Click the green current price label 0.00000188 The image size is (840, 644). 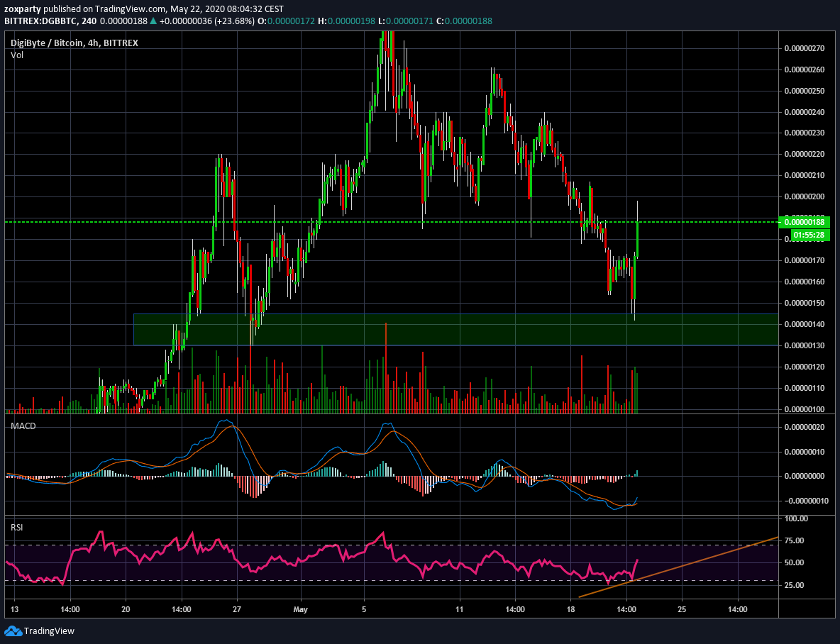pos(804,222)
